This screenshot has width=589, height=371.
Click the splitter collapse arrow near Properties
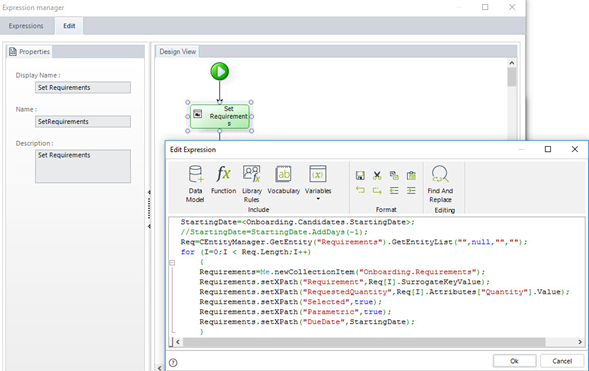pyautogui.click(x=149, y=192)
